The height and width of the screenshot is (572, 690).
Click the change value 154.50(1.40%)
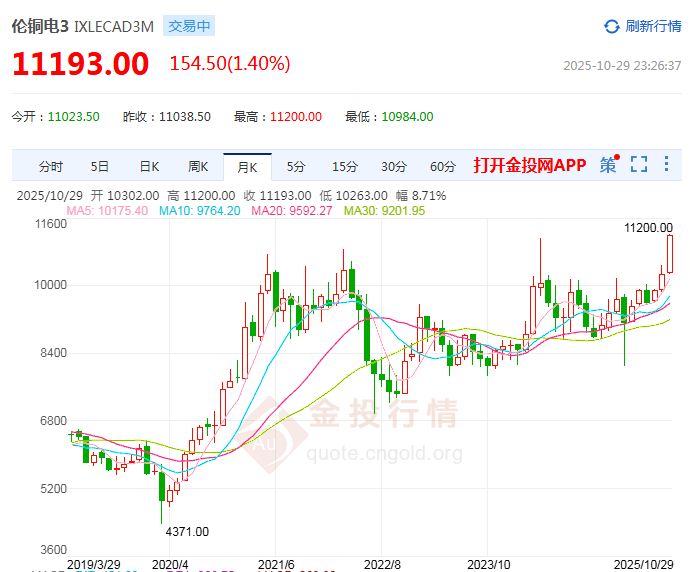click(x=230, y=63)
